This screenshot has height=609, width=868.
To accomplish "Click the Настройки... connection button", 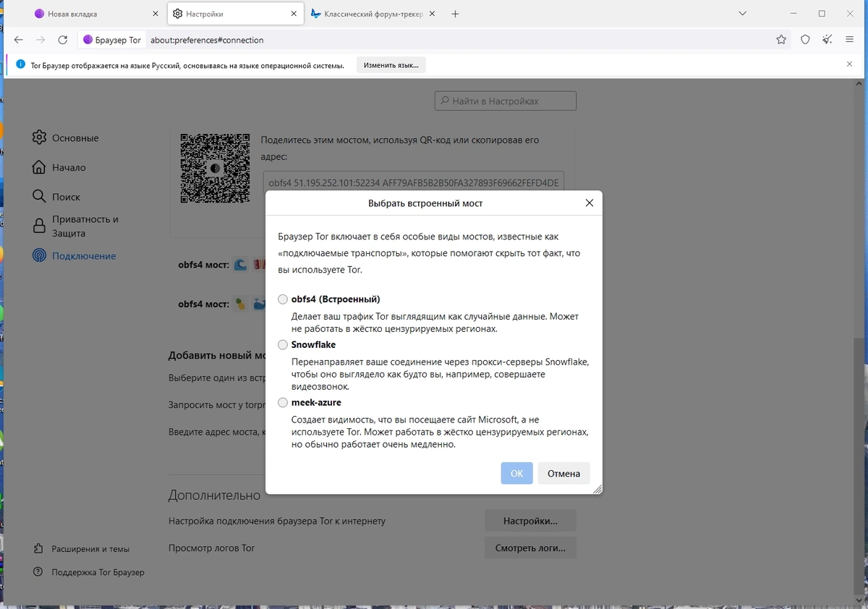I will coord(530,521).
